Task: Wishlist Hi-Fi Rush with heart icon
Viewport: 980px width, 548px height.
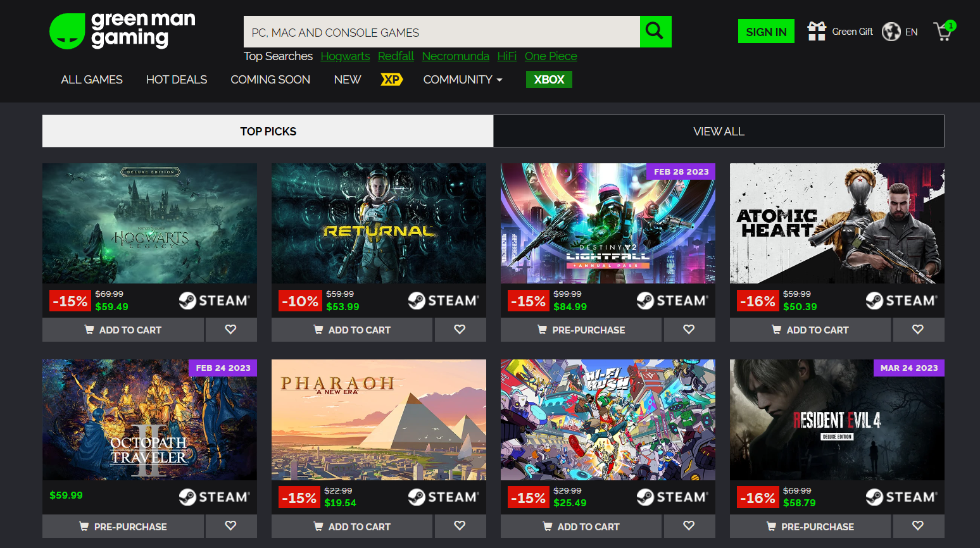Action: click(689, 526)
